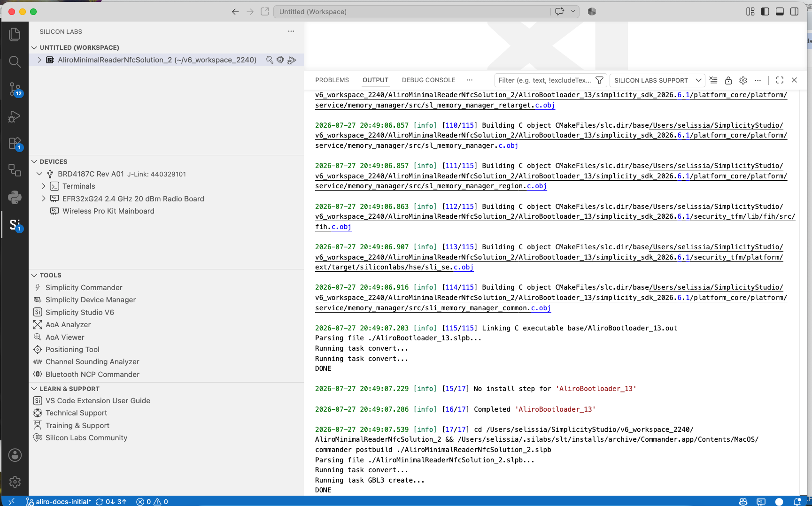Open the Accounts menu icon

(15, 455)
